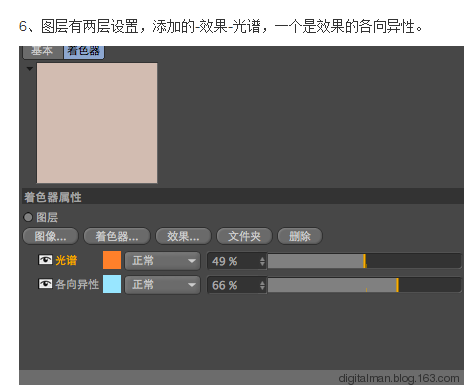The height and width of the screenshot is (390, 474).
Task: Click the 文件夹 button
Action: pos(244,237)
